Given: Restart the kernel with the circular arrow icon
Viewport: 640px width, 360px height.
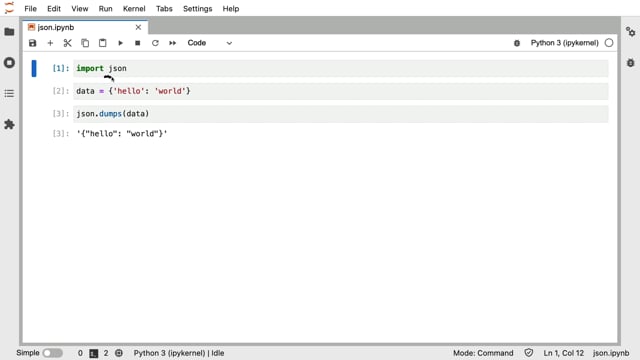Looking at the screenshot, I should point(155,43).
